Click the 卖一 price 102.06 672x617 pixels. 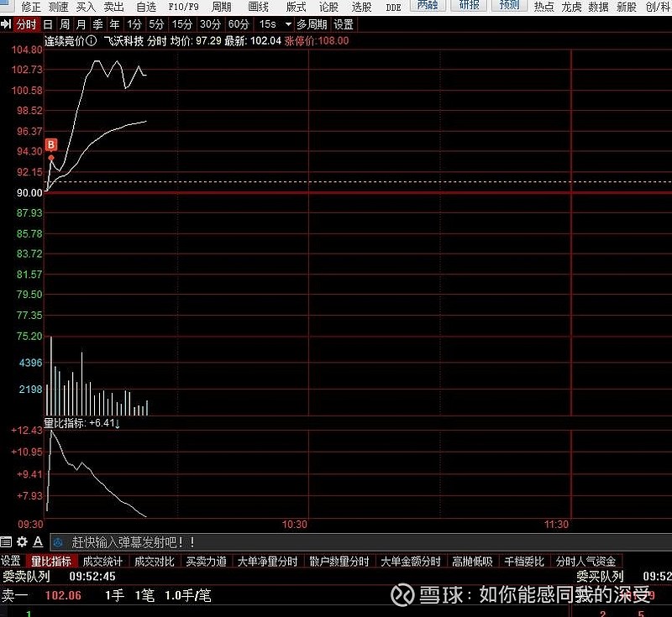(x=63, y=595)
